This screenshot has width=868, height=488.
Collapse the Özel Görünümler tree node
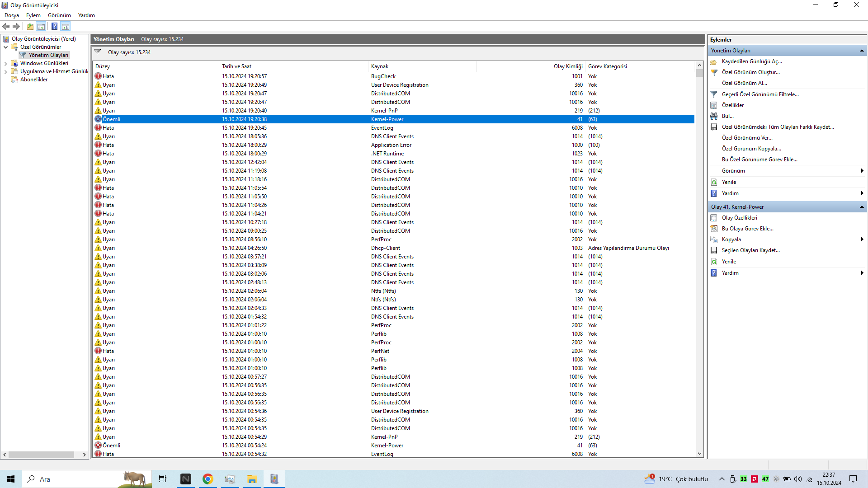[x=5, y=47]
